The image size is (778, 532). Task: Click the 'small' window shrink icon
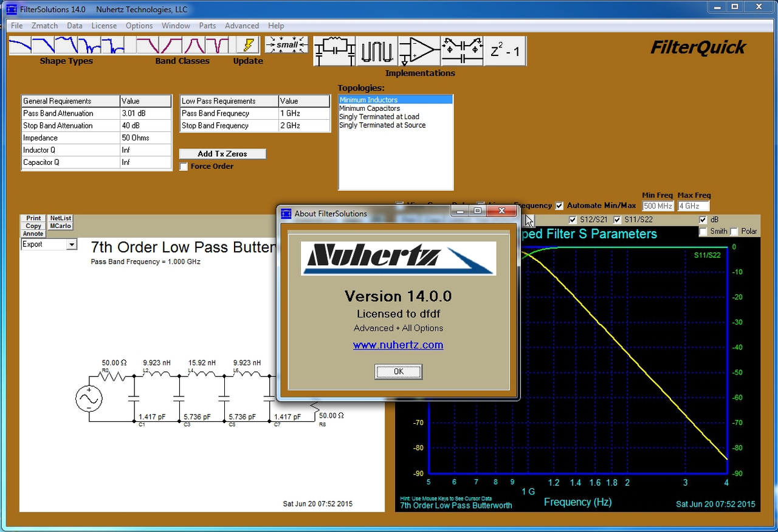[287, 45]
